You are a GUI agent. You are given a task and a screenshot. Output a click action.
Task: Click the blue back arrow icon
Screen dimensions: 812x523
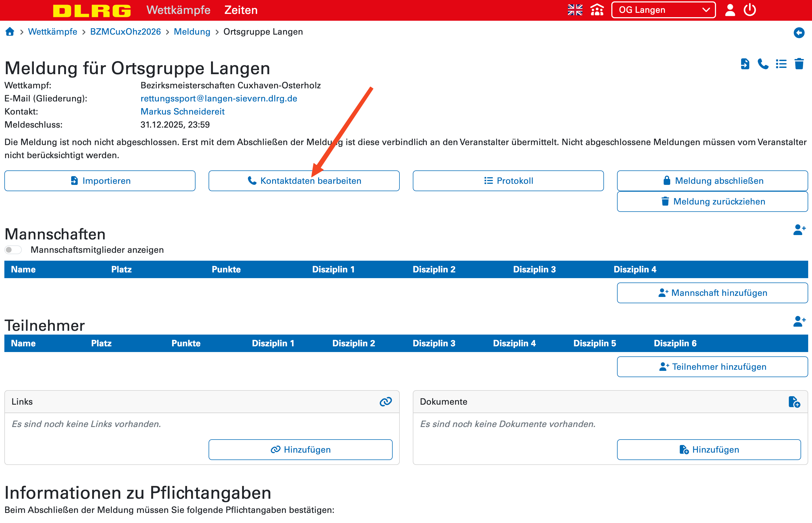click(799, 33)
